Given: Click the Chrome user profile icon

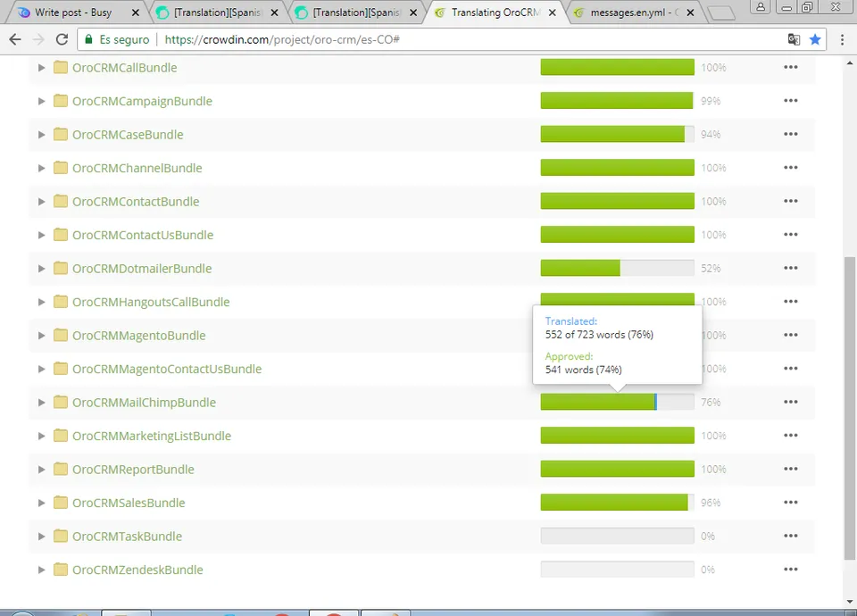Looking at the screenshot, I should click(761, 7).
